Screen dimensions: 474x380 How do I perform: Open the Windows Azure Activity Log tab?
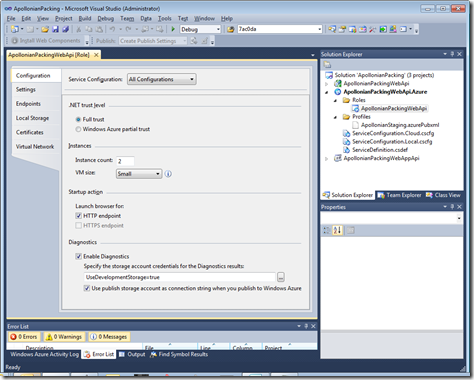44,354
